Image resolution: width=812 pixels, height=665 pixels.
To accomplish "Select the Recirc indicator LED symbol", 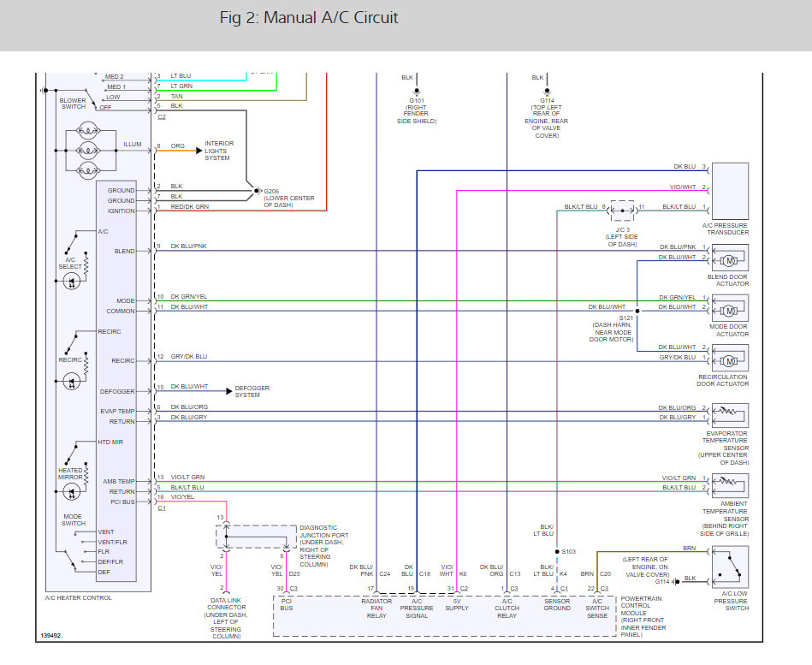I will click(x=72, y=382).
